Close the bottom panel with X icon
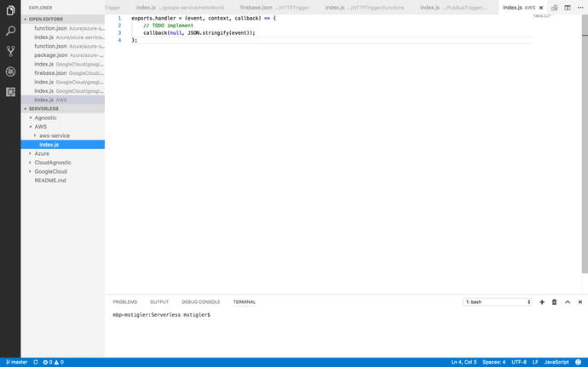588x367 pixels. point(580,302)
